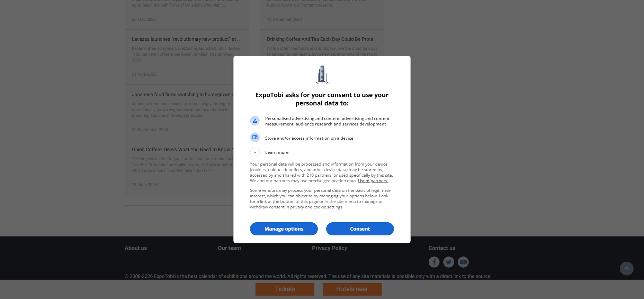644x299 pixels.
Task: Click the store information device icon
Action: [x=255, y=137]
